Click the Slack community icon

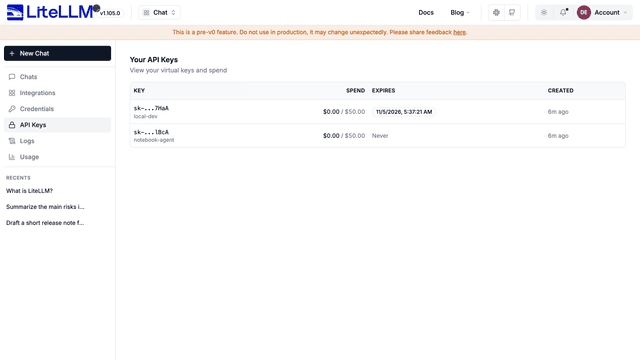[496, 13]
